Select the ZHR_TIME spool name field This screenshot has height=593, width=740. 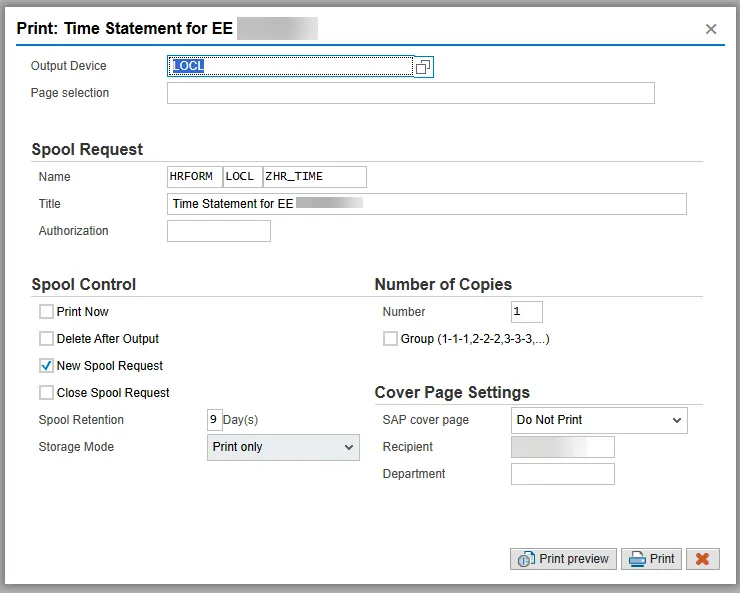click(314, 177)
